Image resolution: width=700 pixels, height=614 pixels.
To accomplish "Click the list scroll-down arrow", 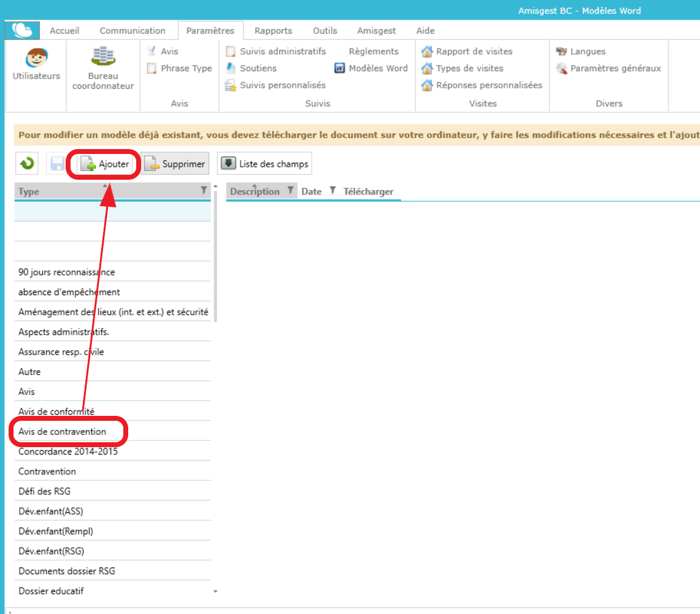I will (x=215, y=592).
